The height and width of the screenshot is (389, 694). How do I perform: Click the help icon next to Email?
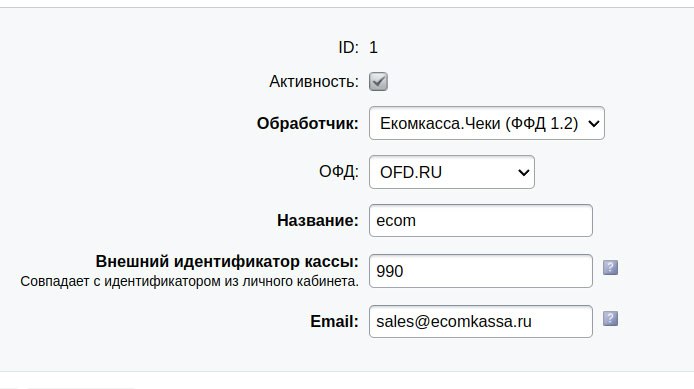click(610, 318)
